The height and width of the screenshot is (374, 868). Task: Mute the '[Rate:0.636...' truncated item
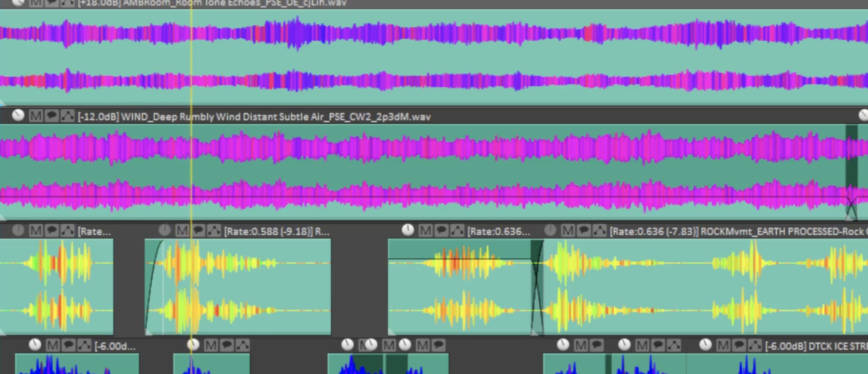click(425, 231)
